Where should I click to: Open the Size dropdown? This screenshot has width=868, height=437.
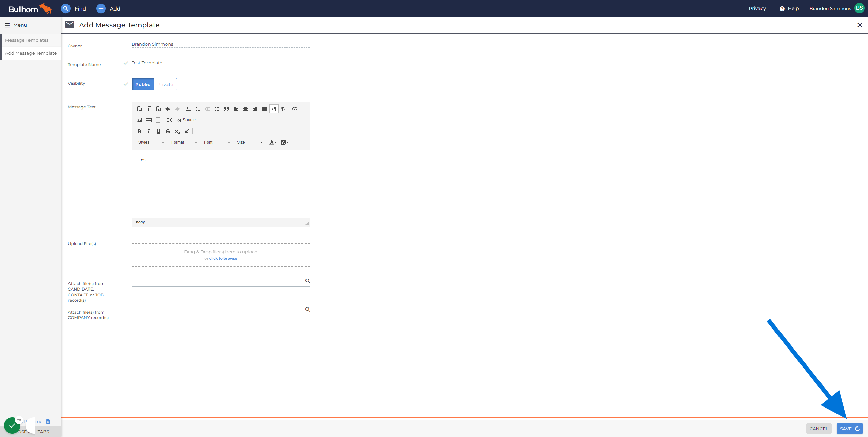tap(250, 142)
